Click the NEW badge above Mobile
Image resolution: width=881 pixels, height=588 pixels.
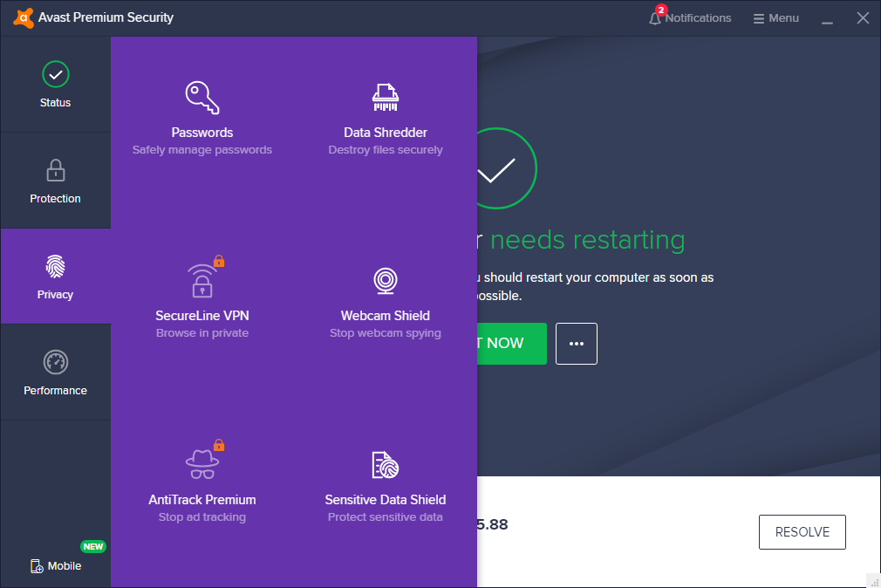[x=92, y=546]
